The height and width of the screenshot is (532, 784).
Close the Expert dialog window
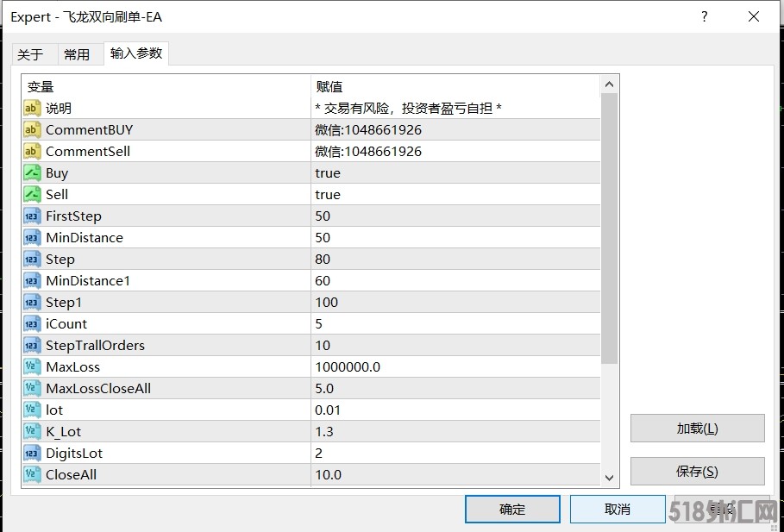coord(754,17)
